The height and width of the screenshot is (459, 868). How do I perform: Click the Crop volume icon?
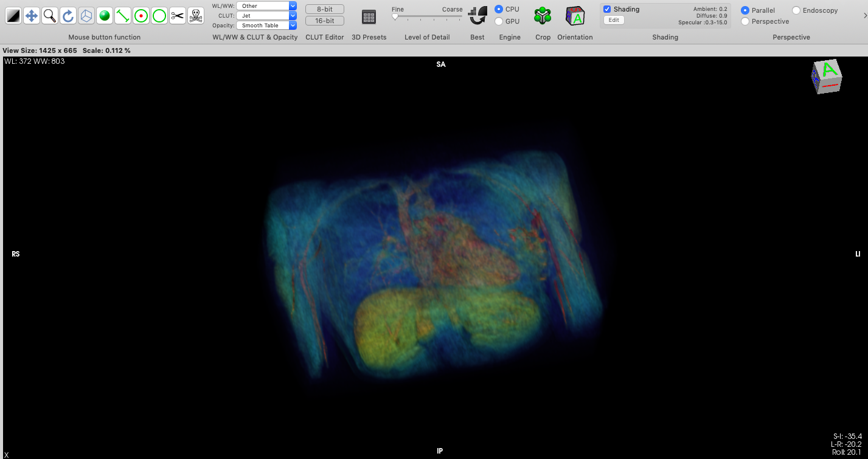tap(543, 16)
